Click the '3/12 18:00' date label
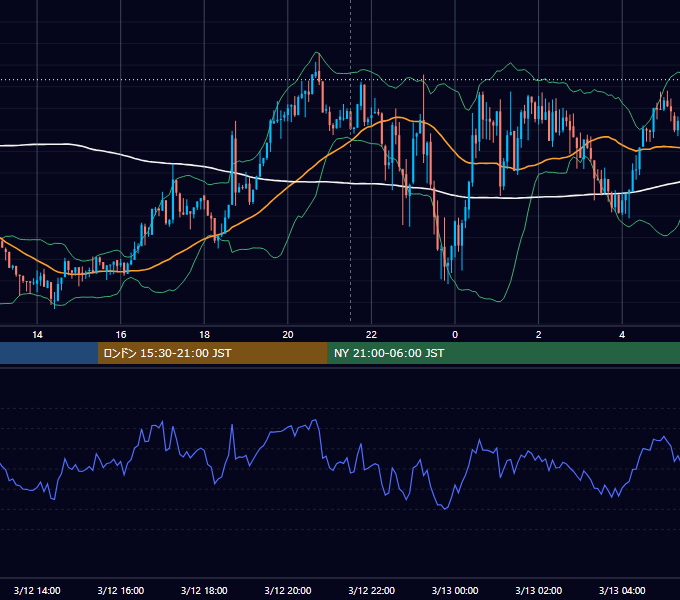The image size is (680, 600). [x=204, y=590]
